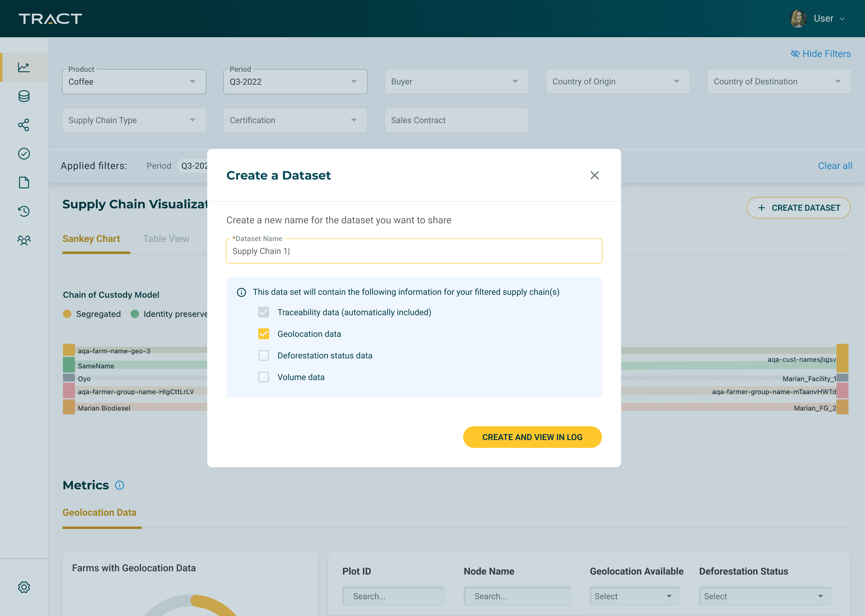Click the crossed-eye Hide Filters icon
This screenshot has height=616, width=865.
click(x=795, y=54)
